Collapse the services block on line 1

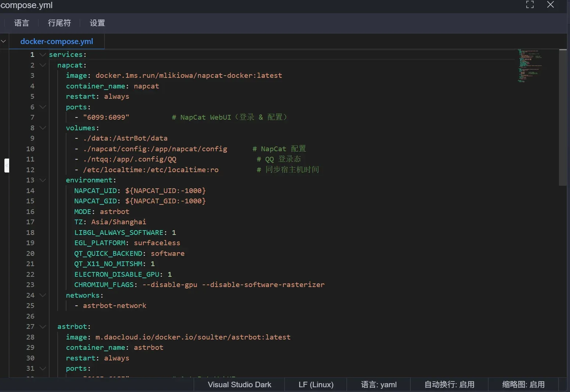tap(43, 55)
